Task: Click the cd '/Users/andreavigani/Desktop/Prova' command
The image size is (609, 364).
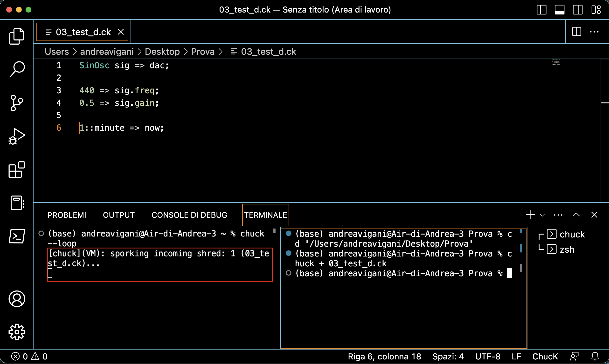Action: click(403, 239)
